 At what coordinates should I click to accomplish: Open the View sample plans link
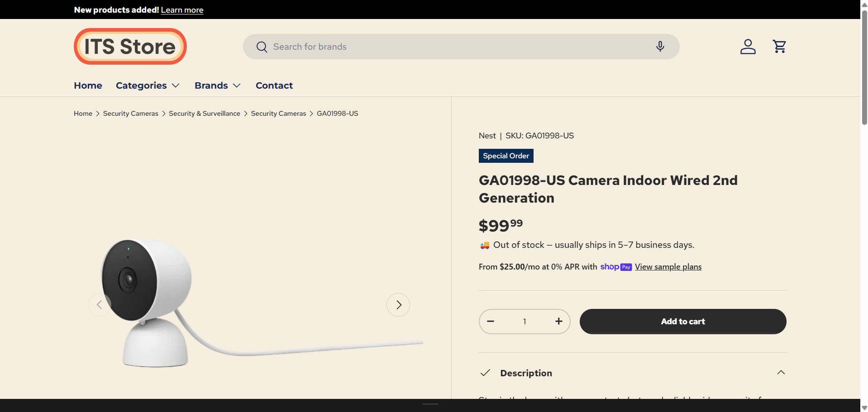tap(668, 267)
